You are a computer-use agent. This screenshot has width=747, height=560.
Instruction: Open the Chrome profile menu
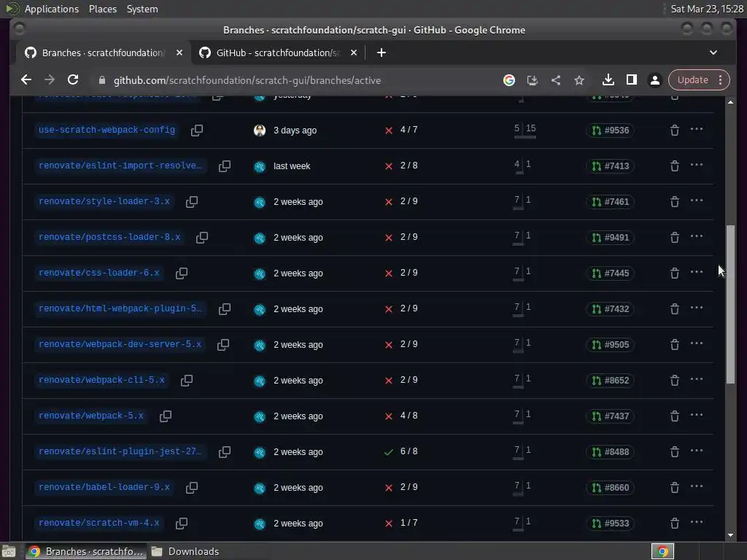pyautogui.click(x=655, y=80)
